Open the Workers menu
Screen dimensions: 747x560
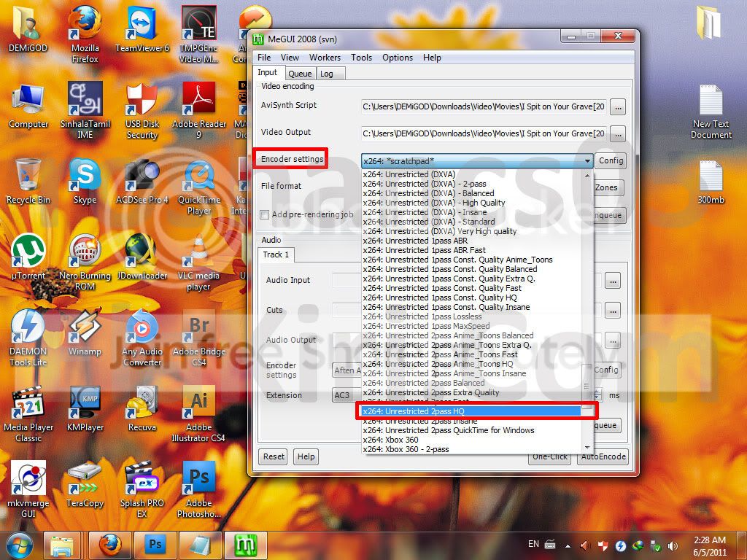pyautogui.click(x=325, y=58)
